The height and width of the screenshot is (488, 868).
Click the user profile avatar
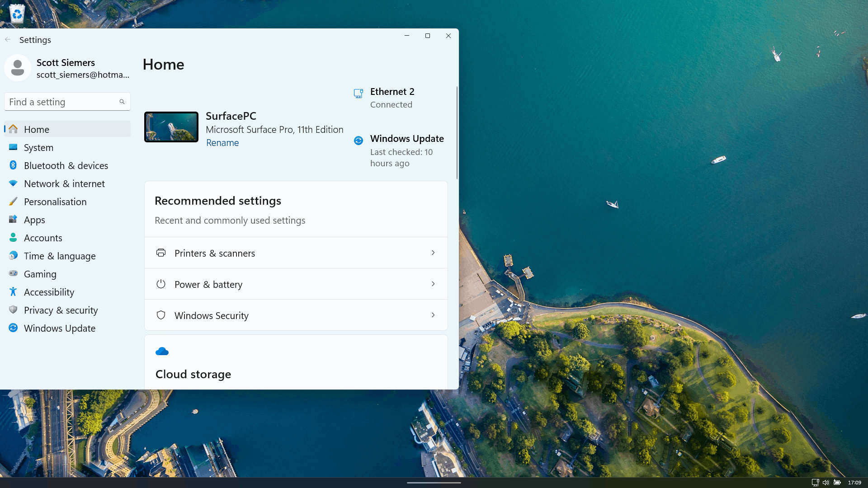click(18, 68)
